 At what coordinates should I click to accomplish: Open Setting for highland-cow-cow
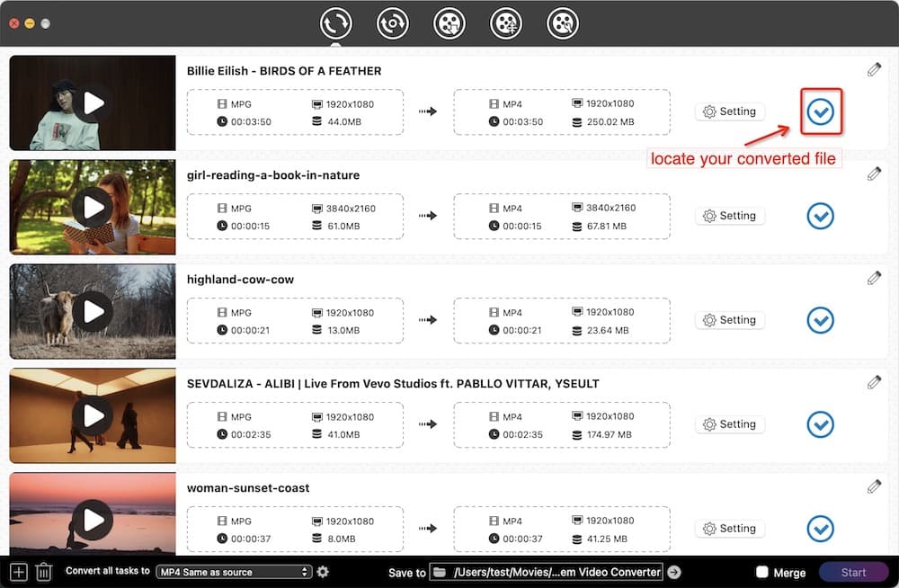(x=729, y=320)
